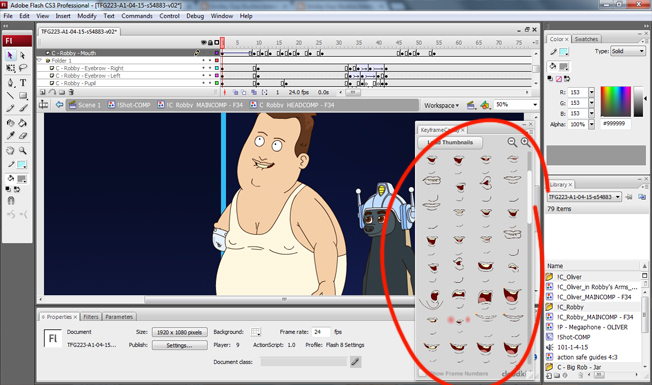Insert a new layer in the timeline
The width and height of the screenshot is (652, 385).
[x=42, y=92]
